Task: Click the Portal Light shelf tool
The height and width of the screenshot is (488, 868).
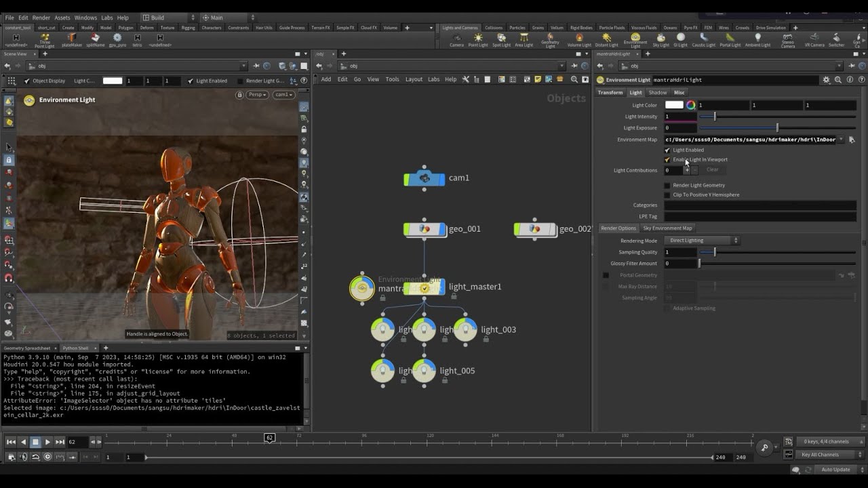Action: tap(730, 41)
